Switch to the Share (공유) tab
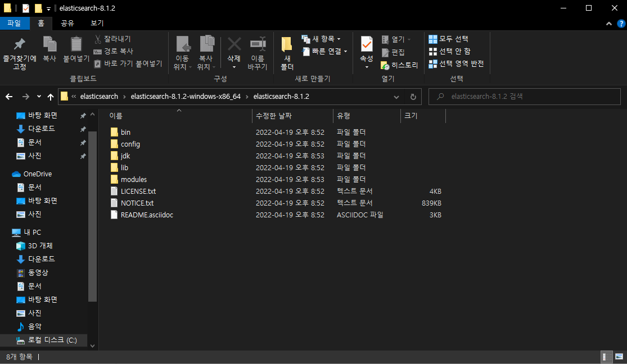The height and width of the screenshot is (364, 627). (67, 23)
